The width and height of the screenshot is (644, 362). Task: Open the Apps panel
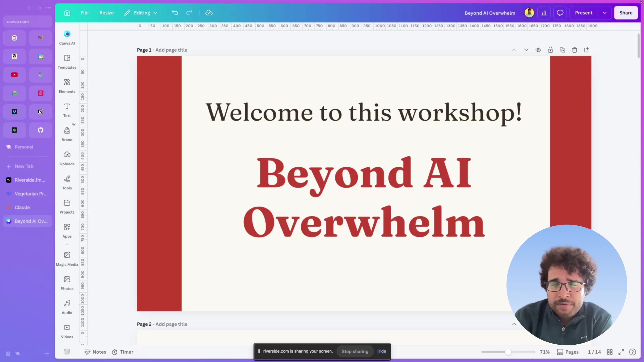coord(67,231)
